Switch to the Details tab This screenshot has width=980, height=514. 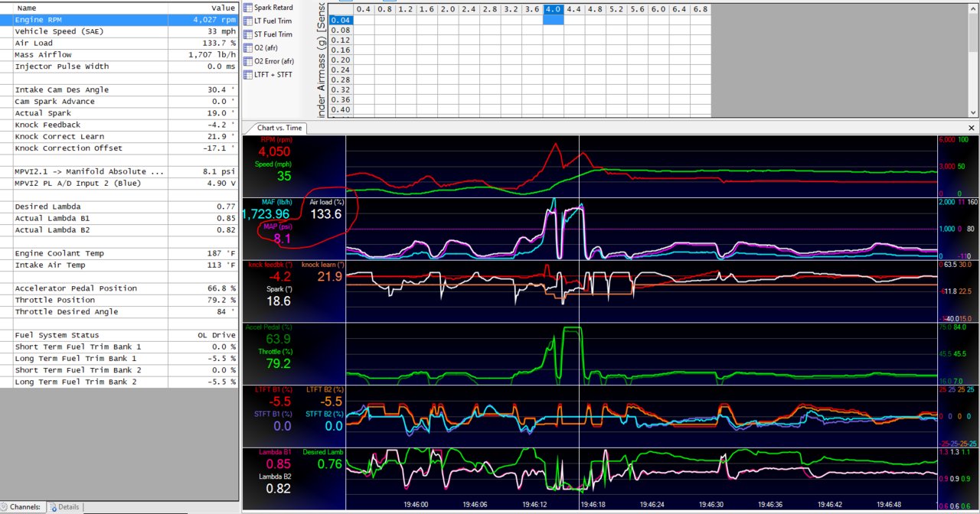(64, 507)
